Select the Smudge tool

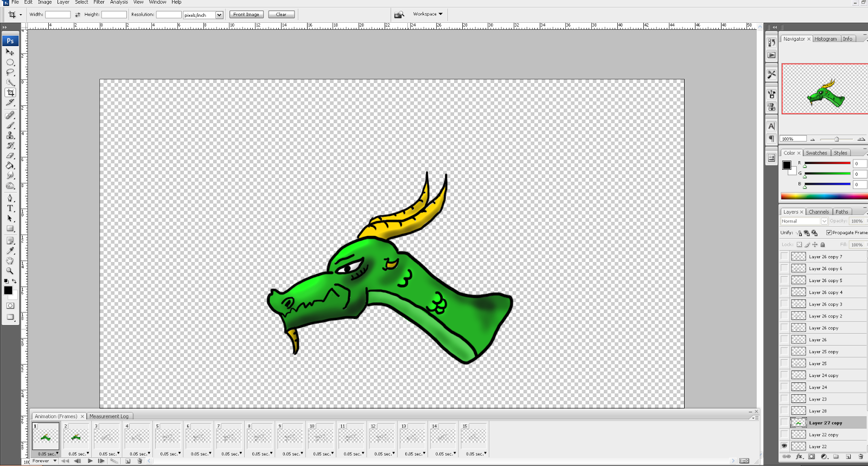coord(10,176)
